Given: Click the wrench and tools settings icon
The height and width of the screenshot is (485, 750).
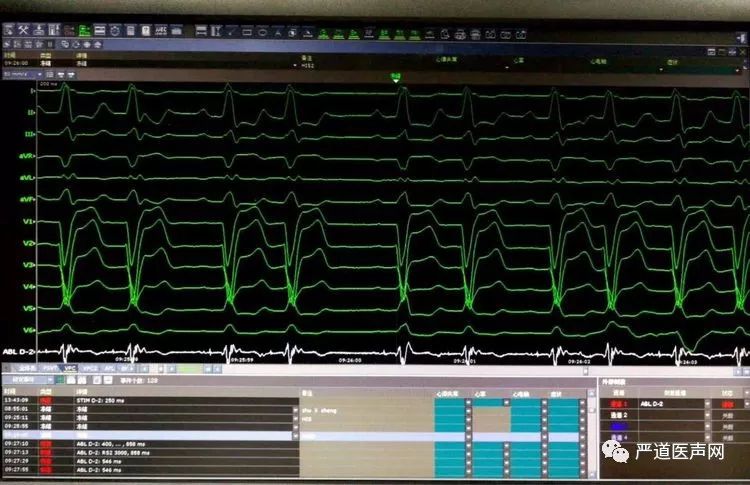Looking at the screenshot, I should coord(20,31).
